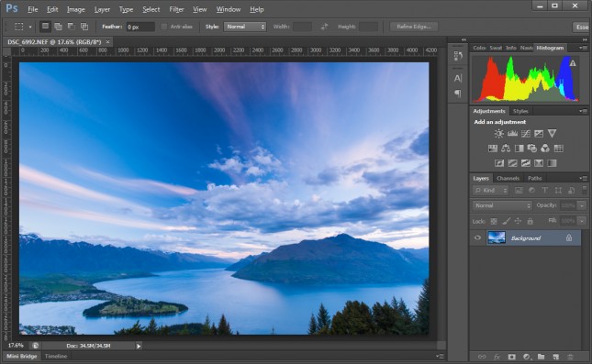Click the Refine Edge button

click(x=414, y=27)
